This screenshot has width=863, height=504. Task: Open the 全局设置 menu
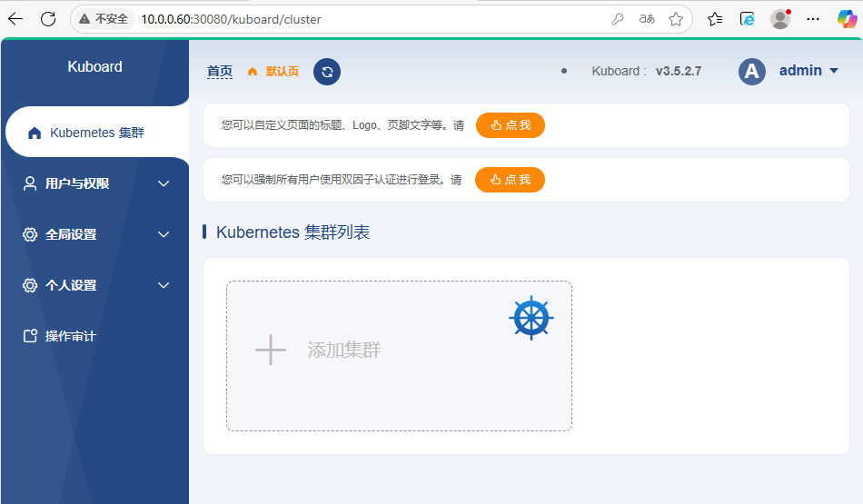[x=97, y=234]
